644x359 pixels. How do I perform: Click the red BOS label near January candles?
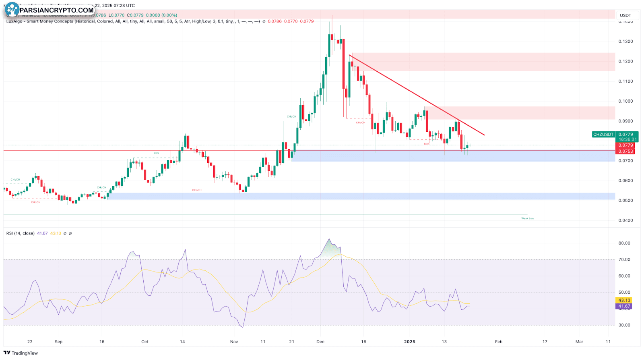click(427, 144)
